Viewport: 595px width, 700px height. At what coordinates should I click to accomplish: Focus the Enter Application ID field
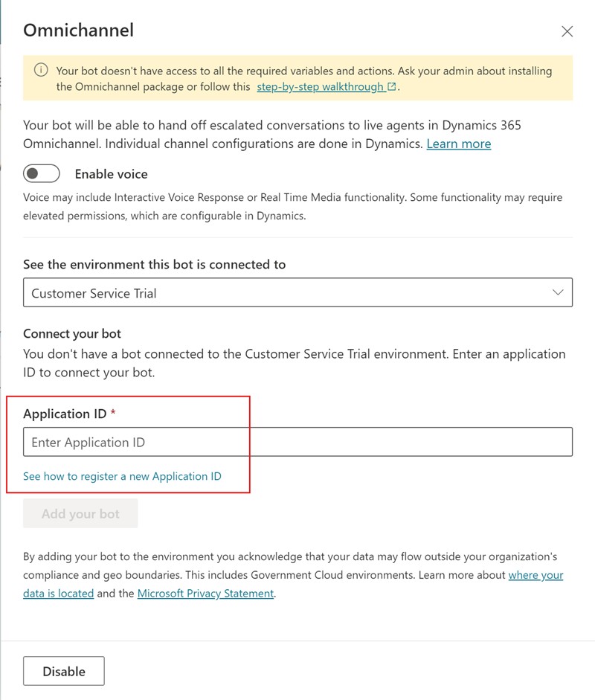coord(297,442)
